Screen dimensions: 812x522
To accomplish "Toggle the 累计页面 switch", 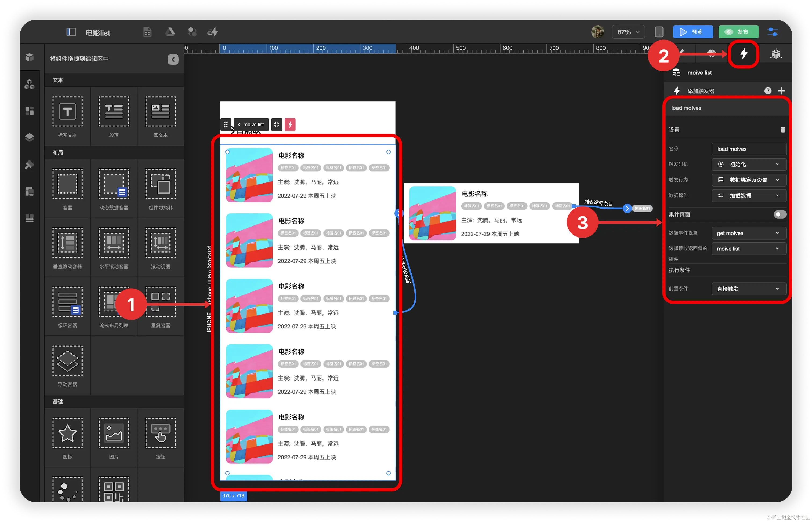I will 780,214.
